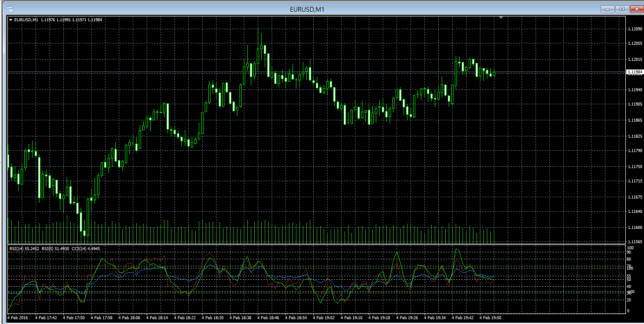The height and width of the screenshot is (324, 644).
Task: Click price axis value 1.11600
Action: (x=634, y=228)
